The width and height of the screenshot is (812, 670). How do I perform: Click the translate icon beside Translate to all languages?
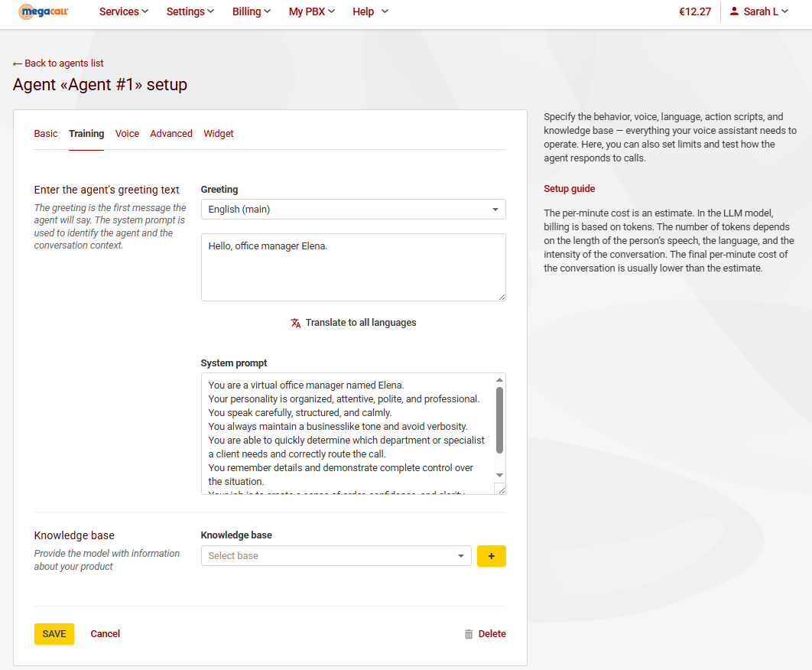point(296,323)
